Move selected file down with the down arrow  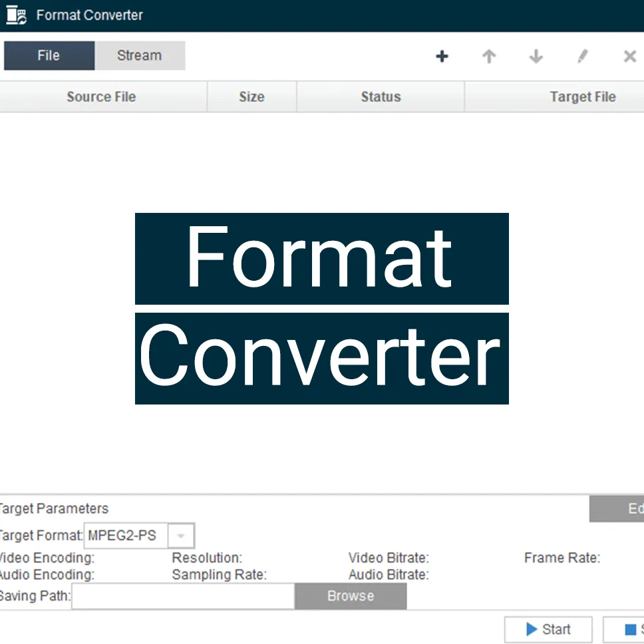coord(536,57)
